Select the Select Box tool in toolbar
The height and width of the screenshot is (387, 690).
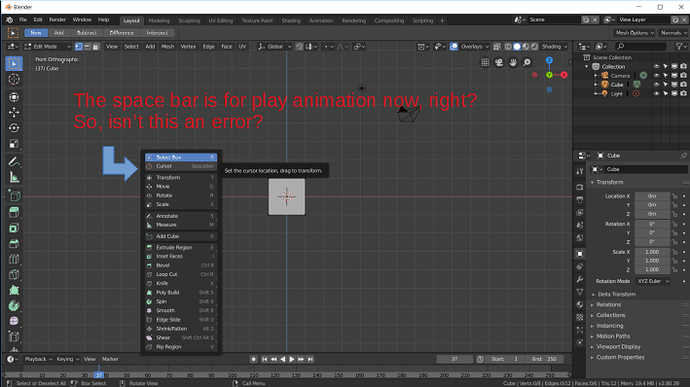[x=14, y=64]
